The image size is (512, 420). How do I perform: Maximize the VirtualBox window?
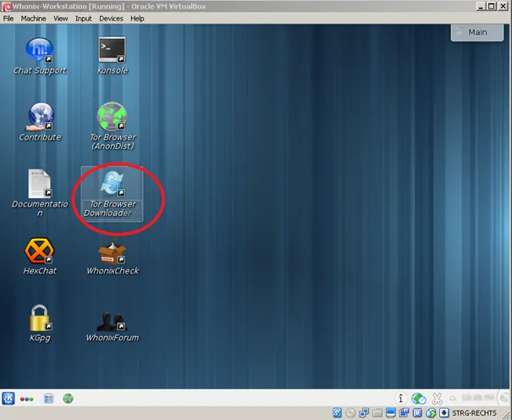(492, 6)
